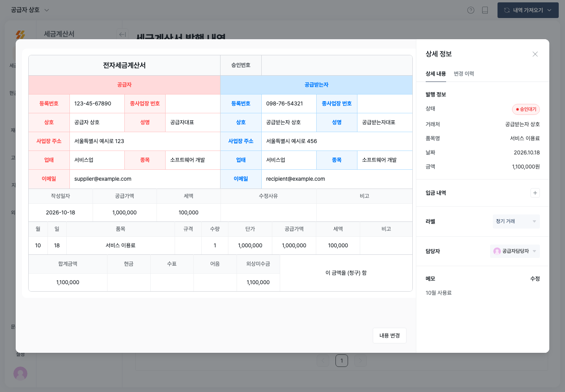The width and height of the screenshot is (565, 392).
Task: Click 서울특별시 예시로 123 address
Action: (145, 141)
